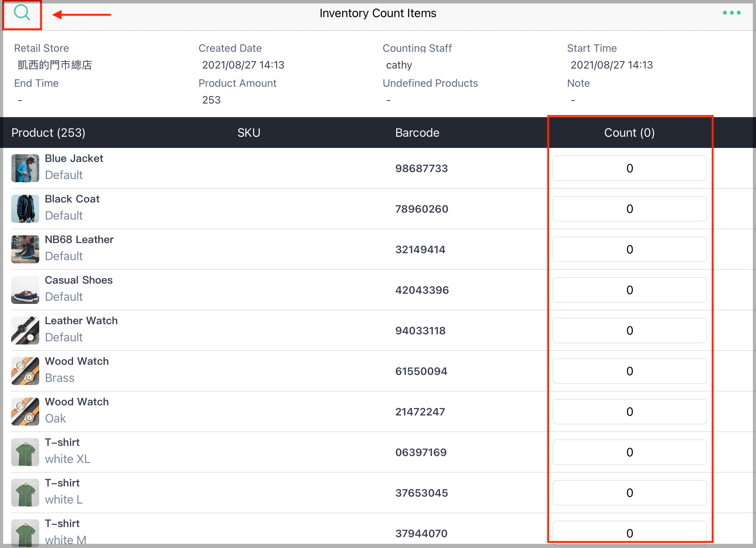Click the Wood Watch Brass image

25,371
